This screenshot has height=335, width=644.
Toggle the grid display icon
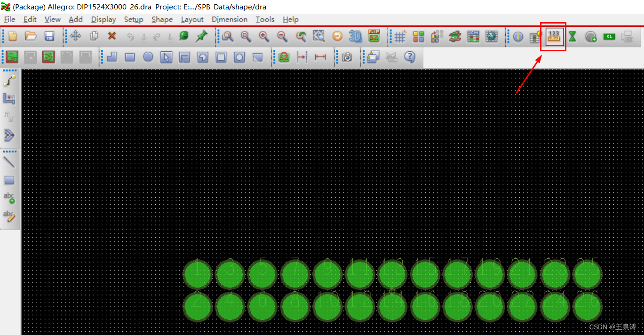pos(400,36)
